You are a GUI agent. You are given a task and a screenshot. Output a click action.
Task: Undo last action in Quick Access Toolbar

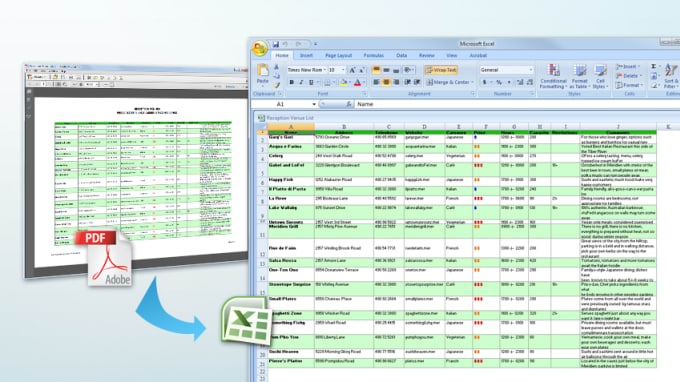pyautogui.click(x=285, y=44)
